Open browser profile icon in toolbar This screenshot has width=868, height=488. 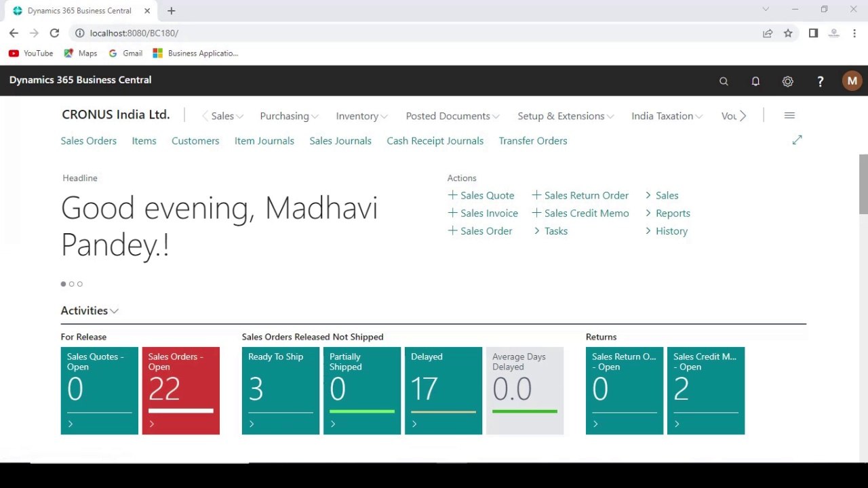pyautogui.click(x=834, y=33)
